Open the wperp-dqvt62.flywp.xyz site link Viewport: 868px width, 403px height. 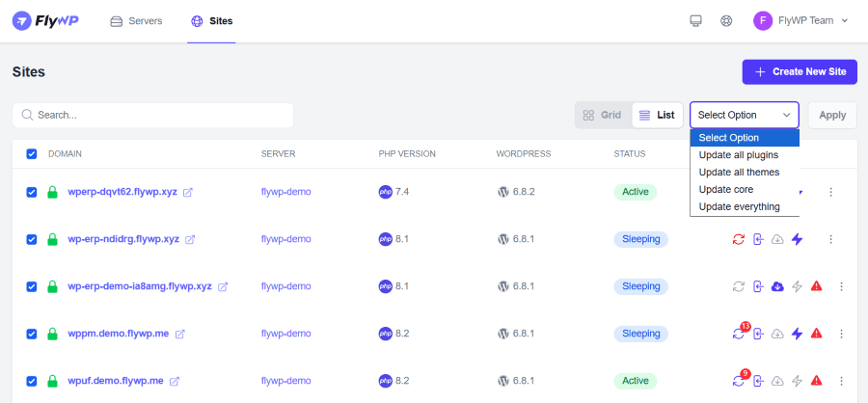(122, 192)
